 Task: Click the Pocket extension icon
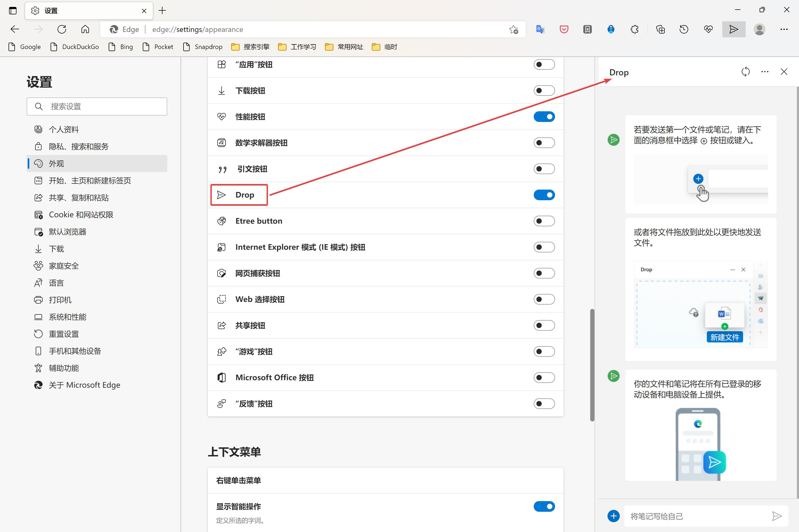[x=564, y=30]
